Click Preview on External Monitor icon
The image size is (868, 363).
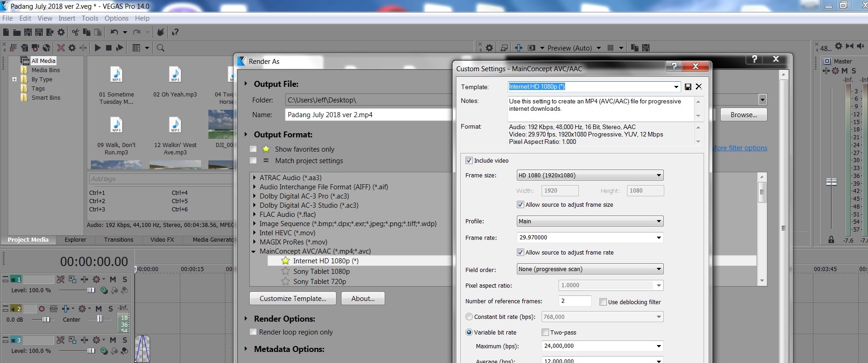click(x=504, y=48)
